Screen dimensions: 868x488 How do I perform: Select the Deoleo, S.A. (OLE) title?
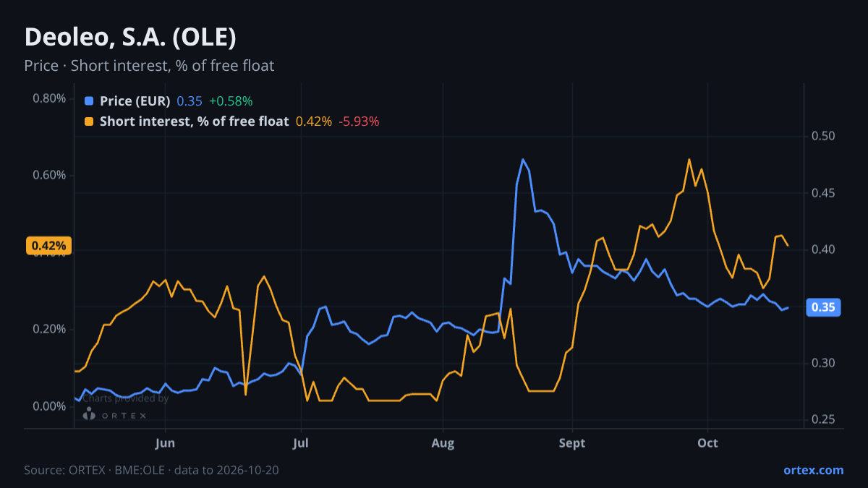130,37
